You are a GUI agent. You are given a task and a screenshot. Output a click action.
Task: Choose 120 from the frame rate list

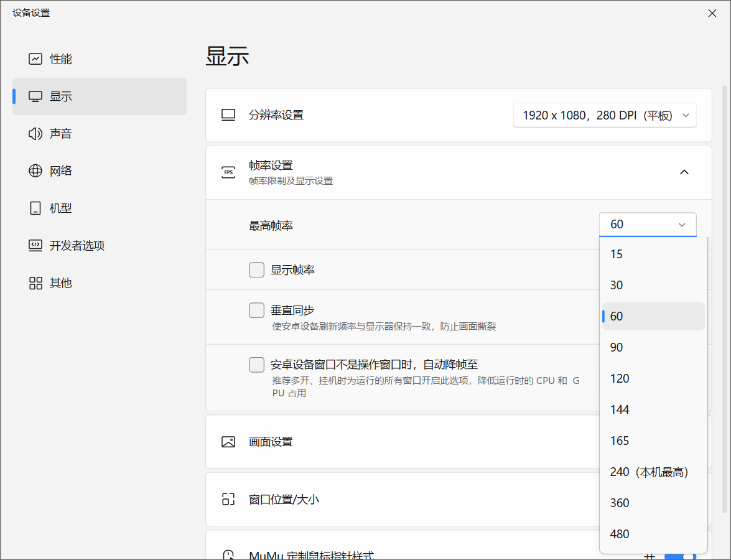[x=653, y=378]
